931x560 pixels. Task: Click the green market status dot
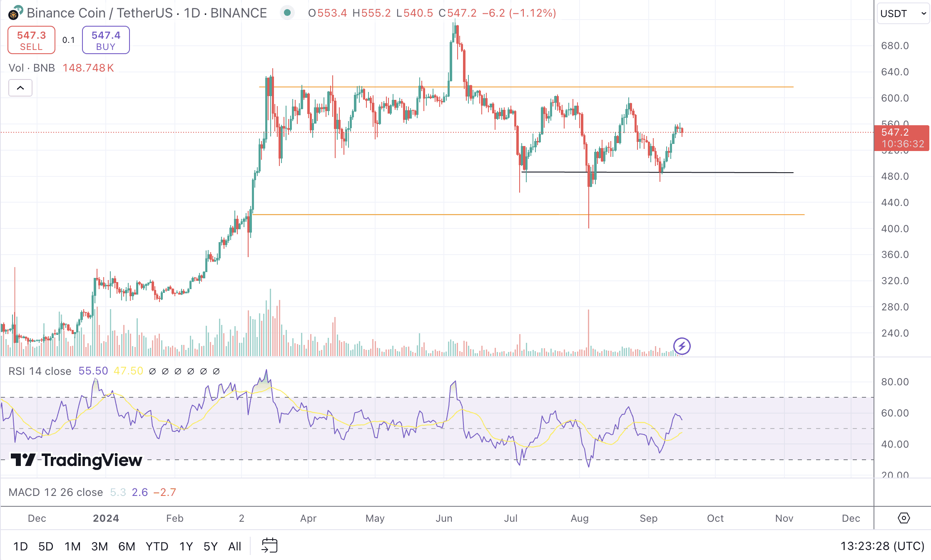click(x=287, y=13)
